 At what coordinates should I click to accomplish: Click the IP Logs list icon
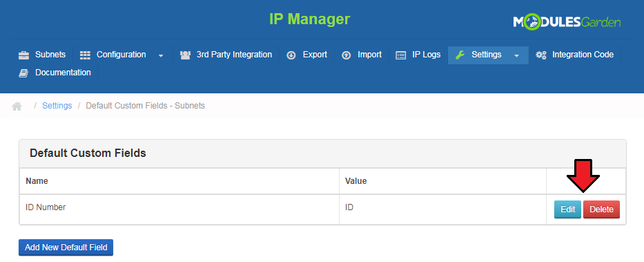click(401, 55)
